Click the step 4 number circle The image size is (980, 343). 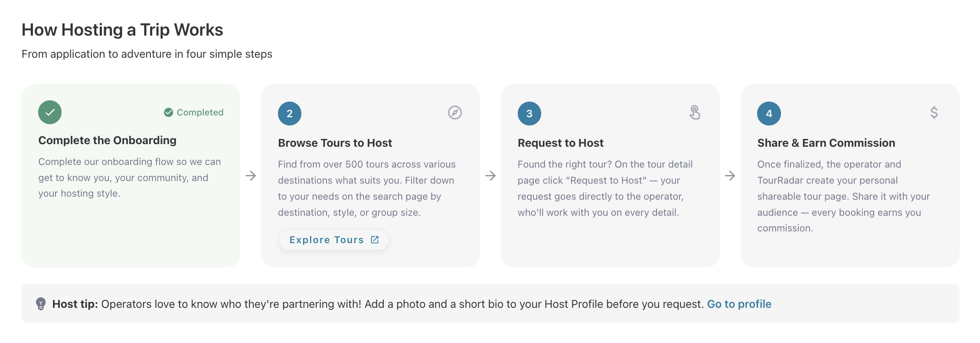[x=769, y=114]
